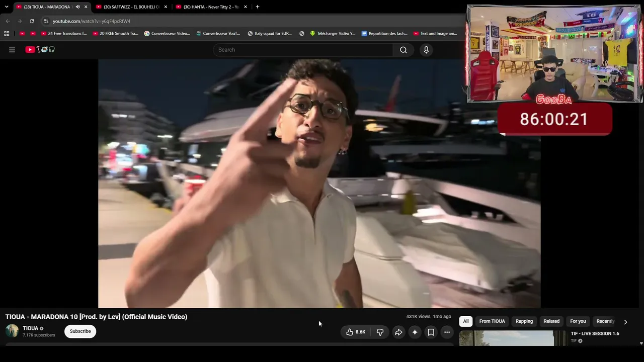Close the TIOUA - MARADONA tab
644x362 pixels.
tap(86, 7)
